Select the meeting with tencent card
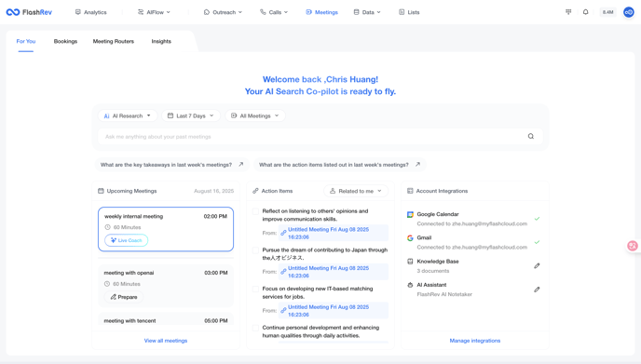 pyautogui.click(x=166, y=320)
